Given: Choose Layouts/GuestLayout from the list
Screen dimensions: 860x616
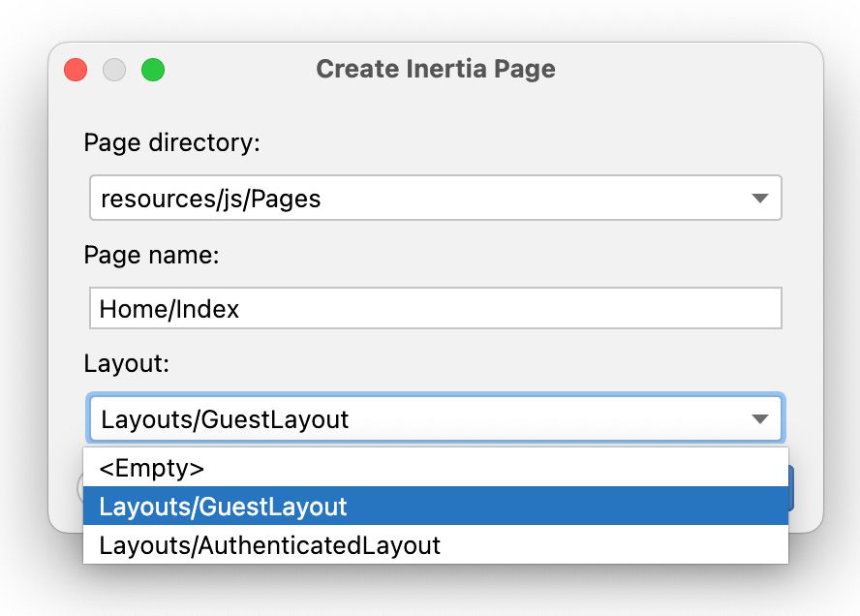Looking at the screenshot, I should click(436, 506).
